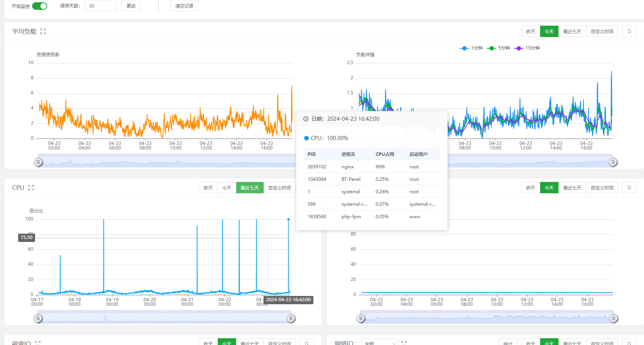Viewport: 644px width, 345px height.
Task: Click PID 2659102 in the process table
Action: tap(317, 167)
